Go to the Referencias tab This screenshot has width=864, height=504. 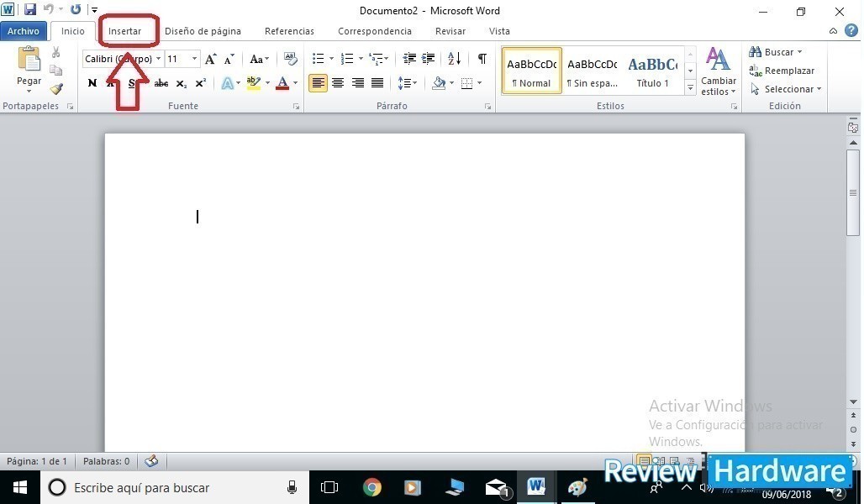(x=289, y=31)
